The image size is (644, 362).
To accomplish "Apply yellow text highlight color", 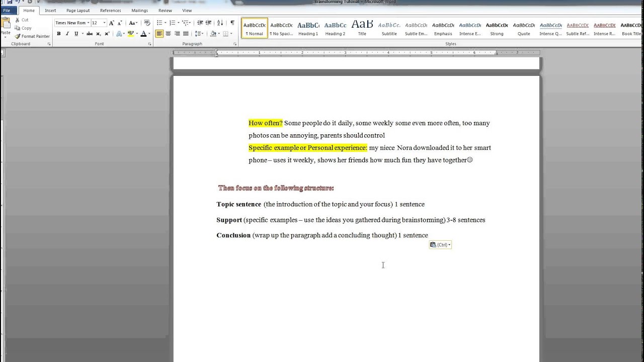I will (x=131, y=34).
